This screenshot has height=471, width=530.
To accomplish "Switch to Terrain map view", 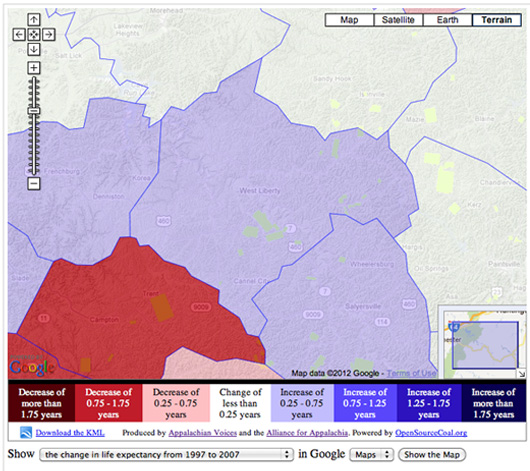I will (497, 20).
